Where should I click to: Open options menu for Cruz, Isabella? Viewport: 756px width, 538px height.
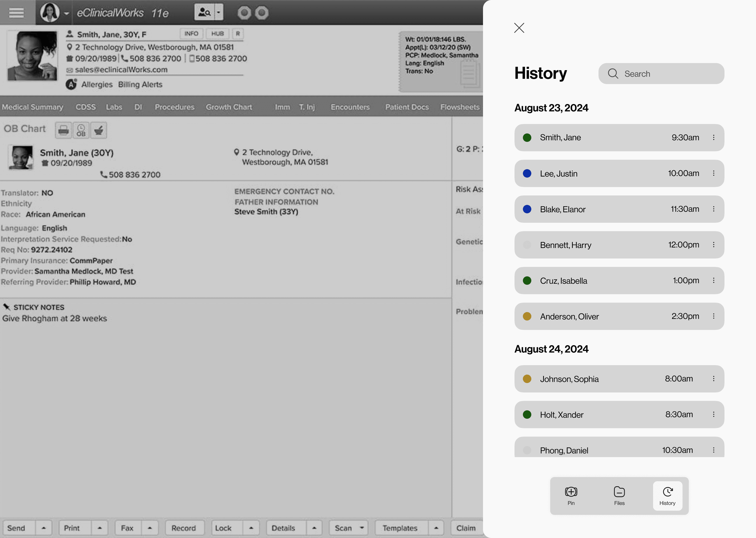[713, 281]
